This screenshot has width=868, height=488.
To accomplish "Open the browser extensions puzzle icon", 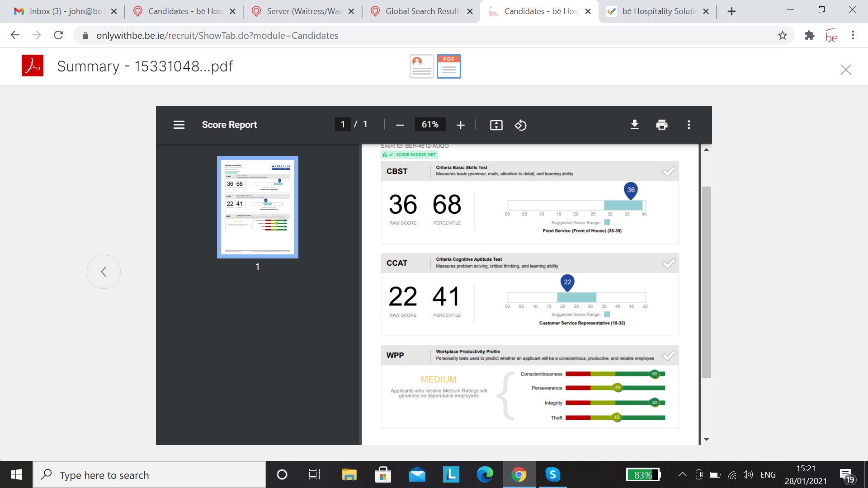I will tap(810, 35).
